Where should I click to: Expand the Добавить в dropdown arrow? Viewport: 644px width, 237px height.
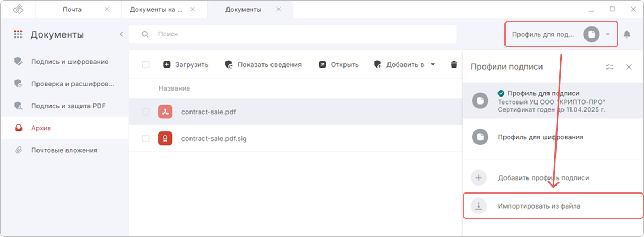coord(433,64)
